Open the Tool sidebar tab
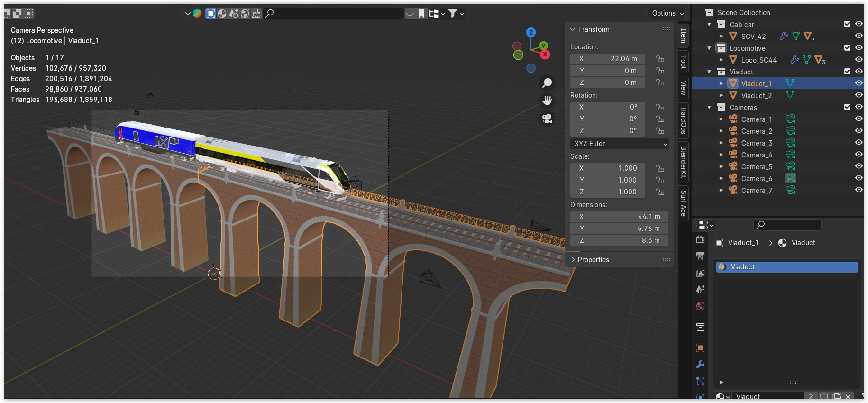868x403 pixels. pyautogui.click(x=683, y=62)
